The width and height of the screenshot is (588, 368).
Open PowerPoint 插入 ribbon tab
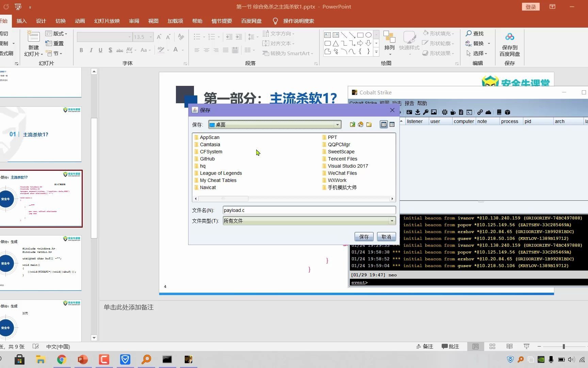pos(21,21)
